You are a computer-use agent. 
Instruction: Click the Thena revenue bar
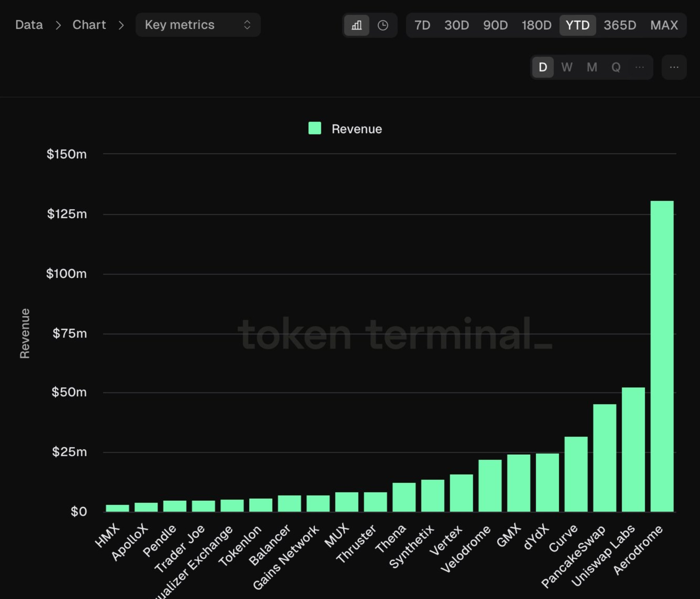pos(404,497)
